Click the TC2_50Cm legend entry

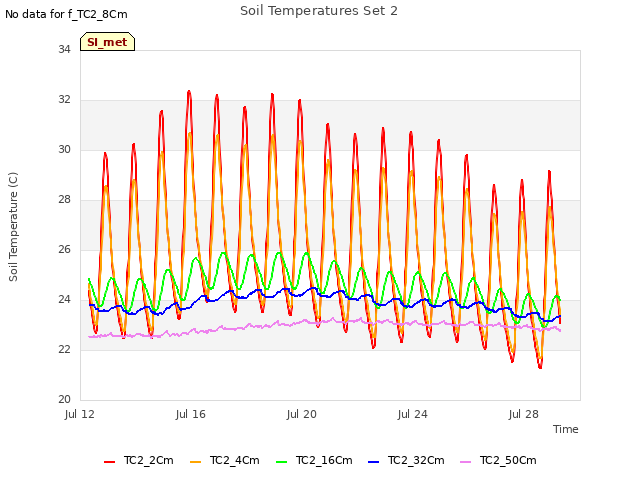pos(498,461)
